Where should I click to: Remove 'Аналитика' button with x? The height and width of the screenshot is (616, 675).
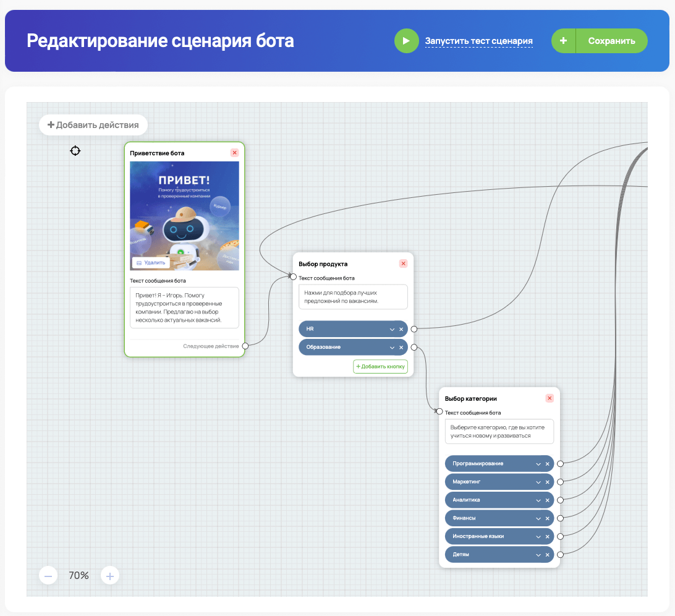pyautogui.click(x=548, y=500)
